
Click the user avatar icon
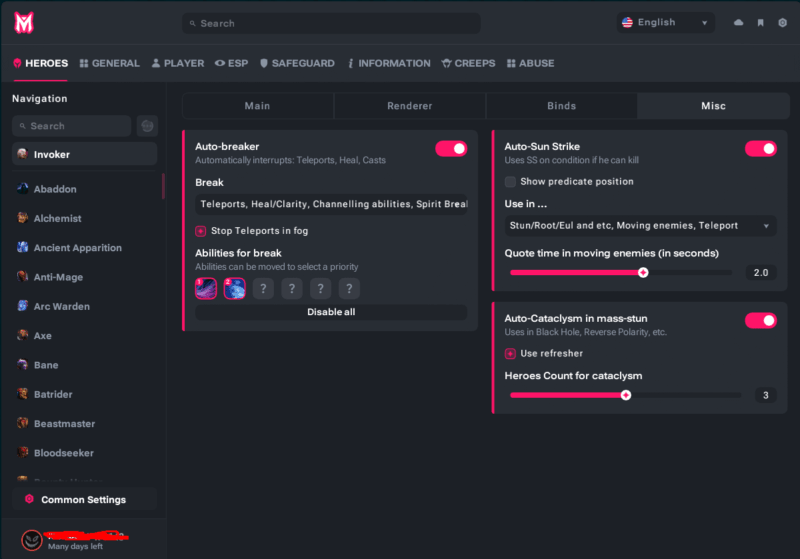click(x=32, y=540)
